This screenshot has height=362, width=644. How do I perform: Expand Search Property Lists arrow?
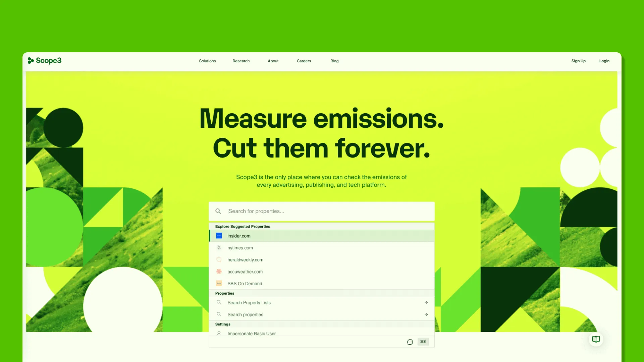click(x=426, y=303)
